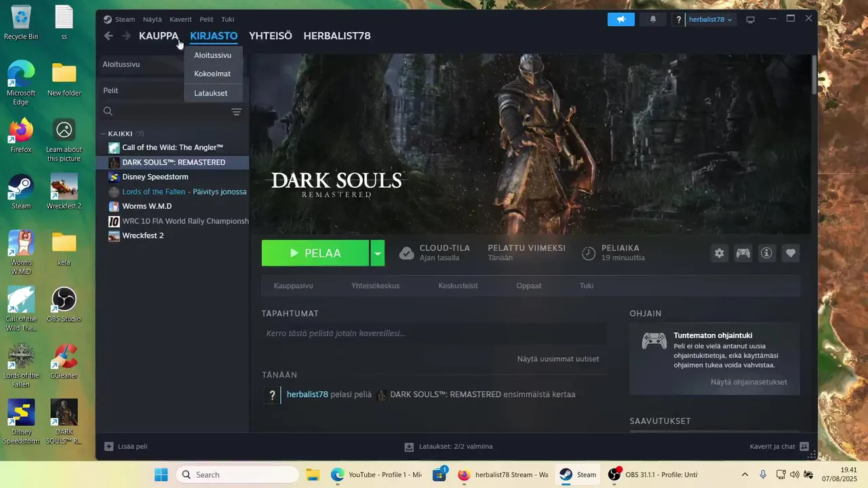The width and height of the screenshot is (868, 488).
Task: Click the playtime clock icon
Action: click(x=589, y=253)
